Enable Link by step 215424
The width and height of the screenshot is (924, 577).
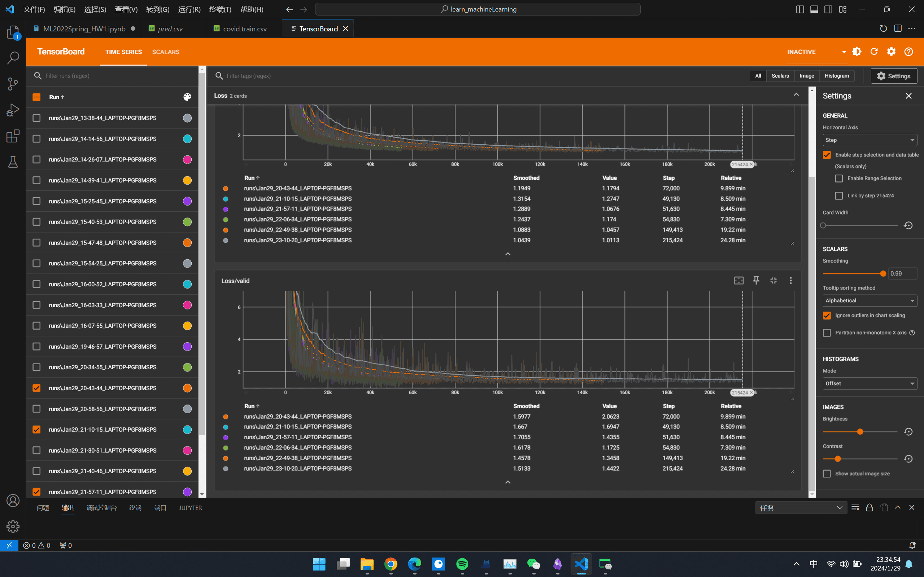pos(839,196)
